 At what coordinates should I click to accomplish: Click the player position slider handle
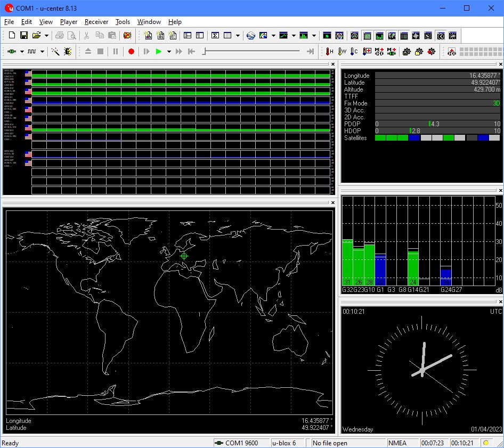(204, 52)
